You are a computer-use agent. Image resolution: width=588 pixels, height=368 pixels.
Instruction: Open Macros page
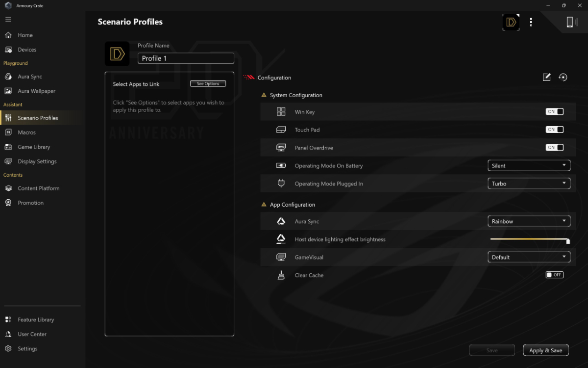26,132
